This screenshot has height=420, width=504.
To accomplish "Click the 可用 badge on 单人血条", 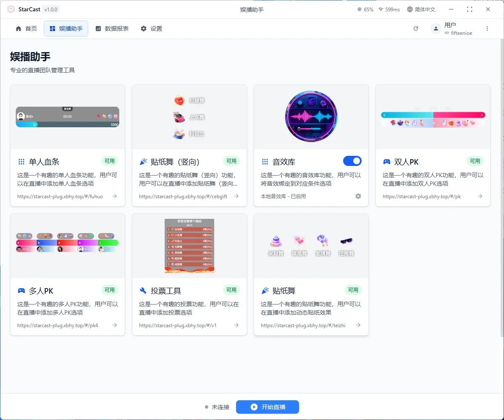I will click(110, 161).
